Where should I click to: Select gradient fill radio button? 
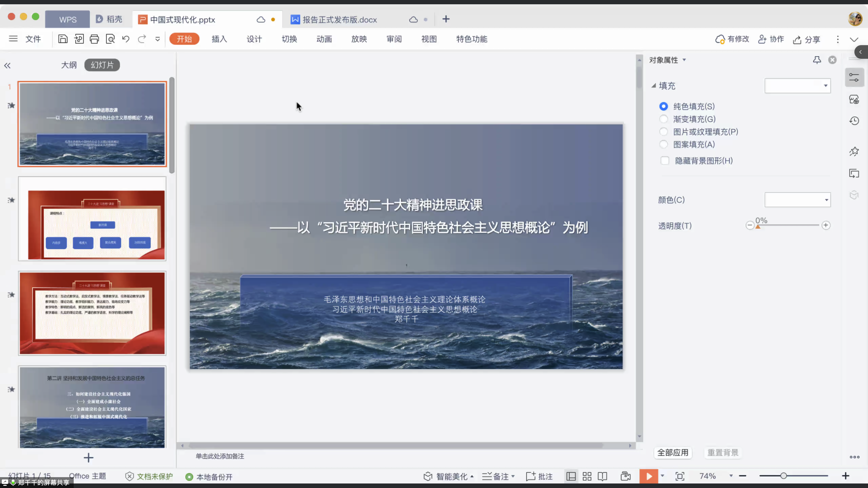[x=663, y=119]
